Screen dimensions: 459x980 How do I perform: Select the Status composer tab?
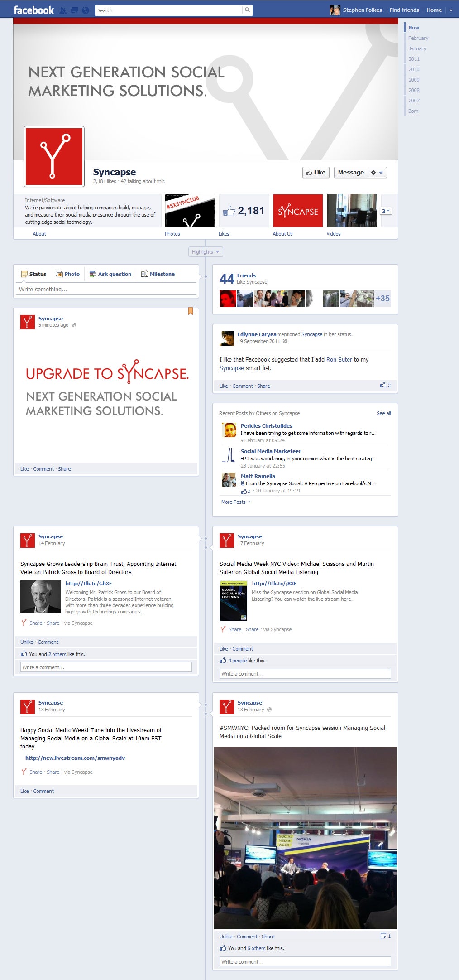tap(33, 274)
